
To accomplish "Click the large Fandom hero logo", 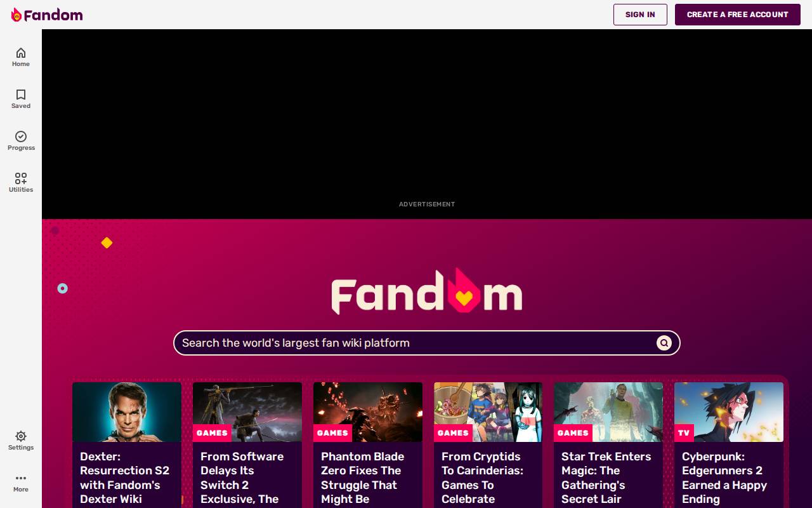I will click(427, 291).
